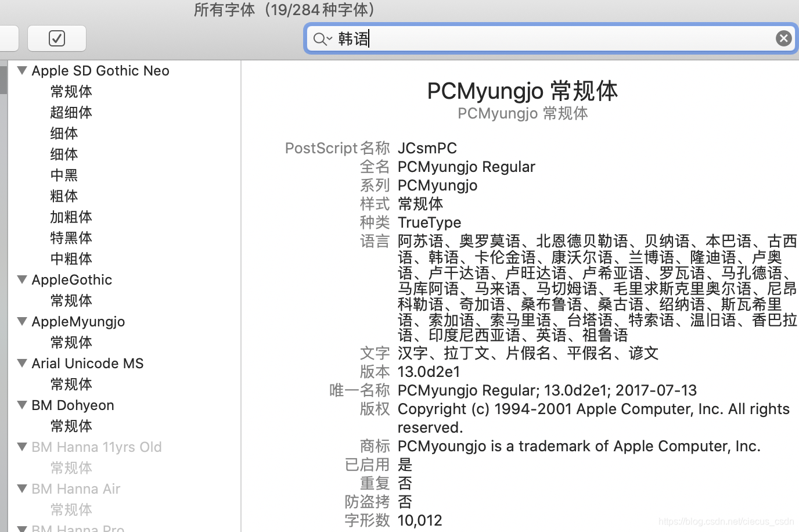Click the font list scrollbar thumb
Viewport: 799px width, 532px height.
point(3,79)
